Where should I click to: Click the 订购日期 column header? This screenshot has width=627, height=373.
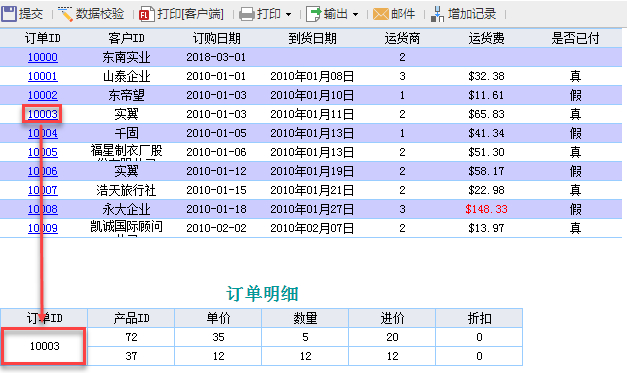coord(216,38)
